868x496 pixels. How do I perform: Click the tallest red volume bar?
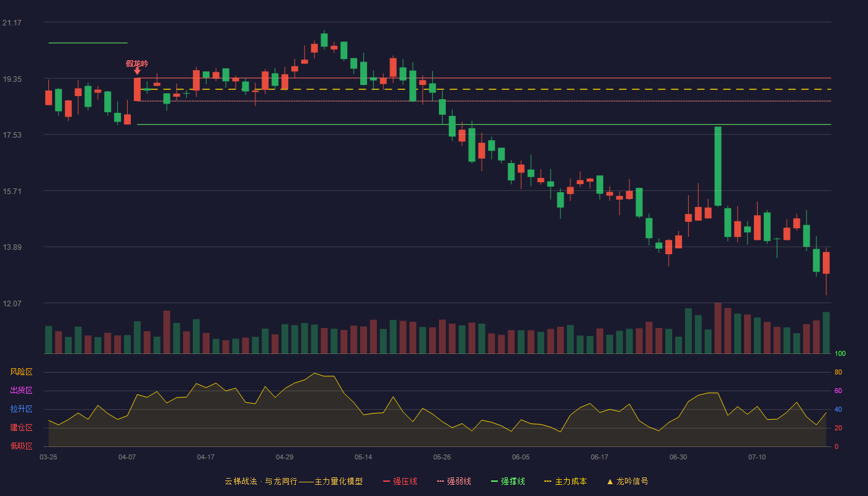pos(718,328)
